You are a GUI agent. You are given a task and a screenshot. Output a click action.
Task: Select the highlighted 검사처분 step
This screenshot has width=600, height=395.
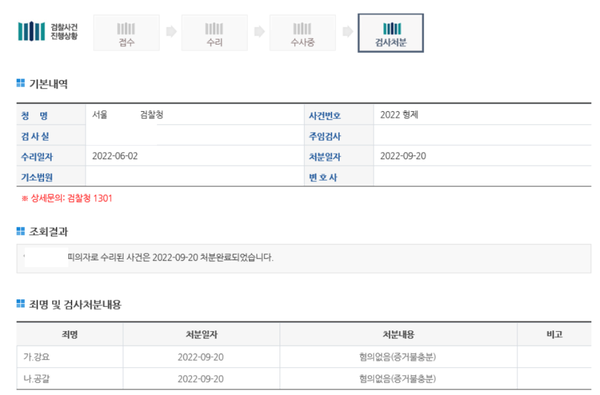391,33
